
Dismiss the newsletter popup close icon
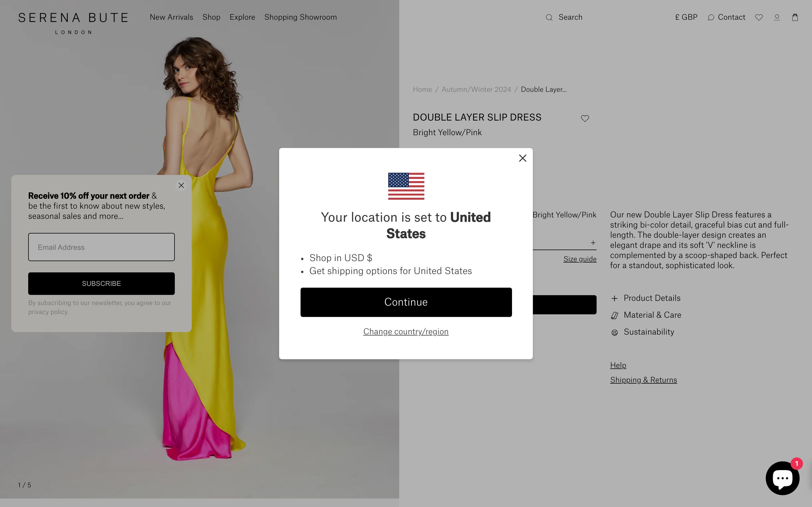point(181,185)
